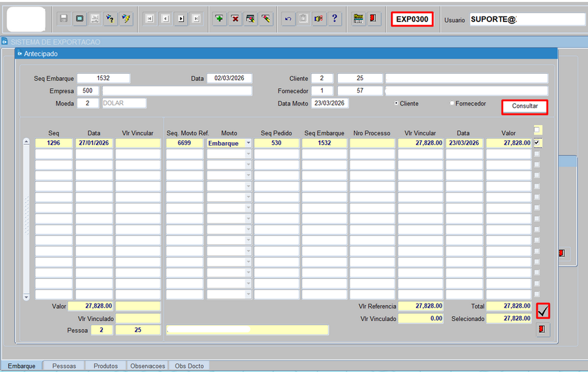This screenshot has width=588, height=372.
Task: Confirm selection with large checkmark button
Action: point(543,311)
